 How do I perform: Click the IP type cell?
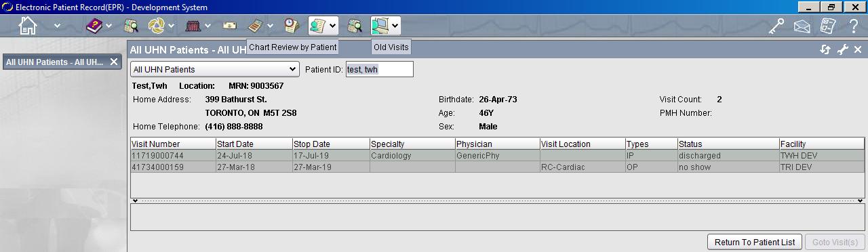tap(651, 156)
